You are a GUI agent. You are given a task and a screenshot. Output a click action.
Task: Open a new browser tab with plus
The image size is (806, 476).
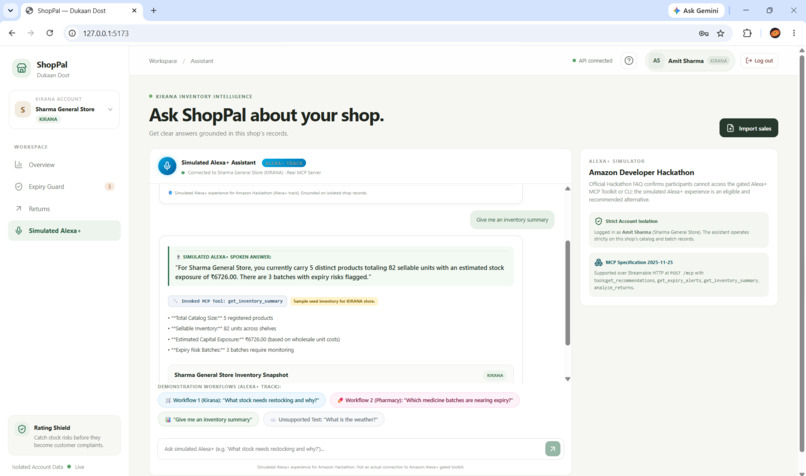click(153, 10)
